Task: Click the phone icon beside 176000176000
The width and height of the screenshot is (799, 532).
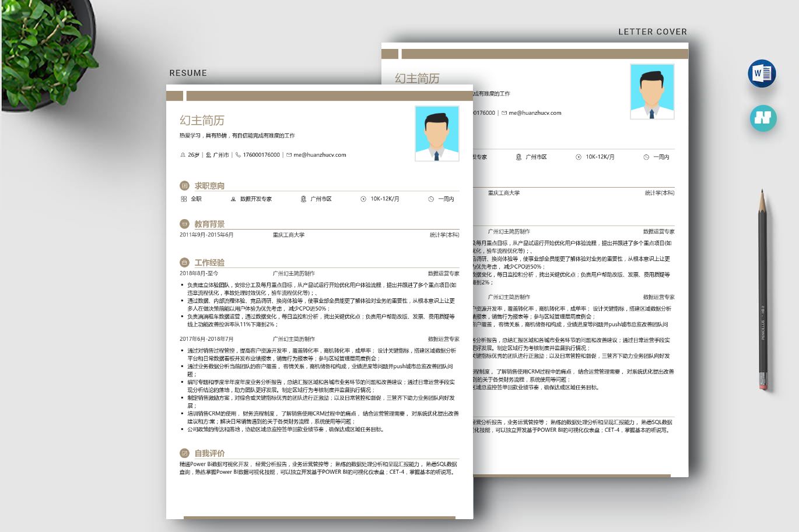Action: click(x=238, y=155)
